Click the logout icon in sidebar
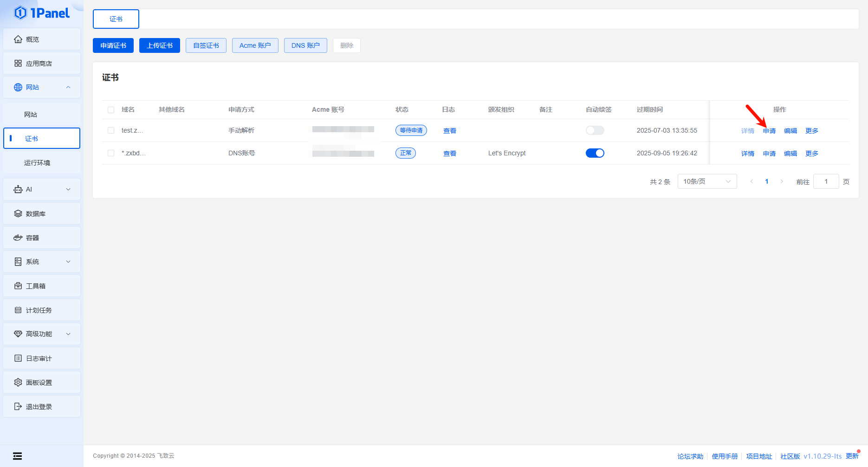This screenshot has height=467, width=868. (x=18, y=407)
